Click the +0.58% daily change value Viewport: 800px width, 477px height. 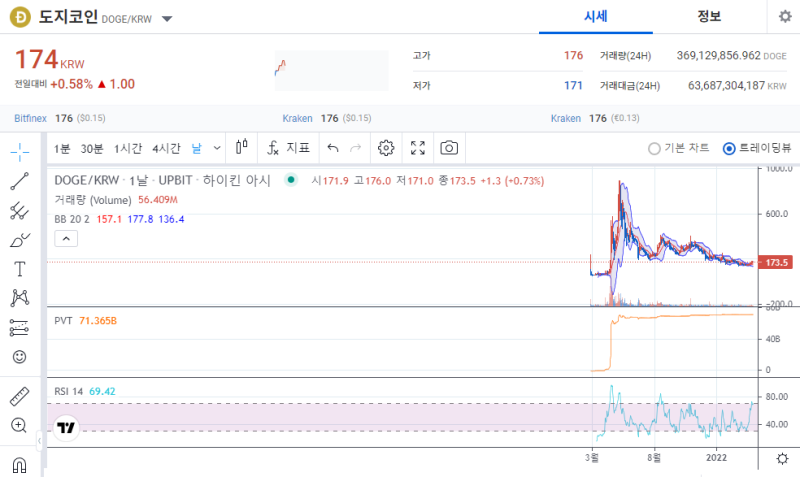coord(71,84)
